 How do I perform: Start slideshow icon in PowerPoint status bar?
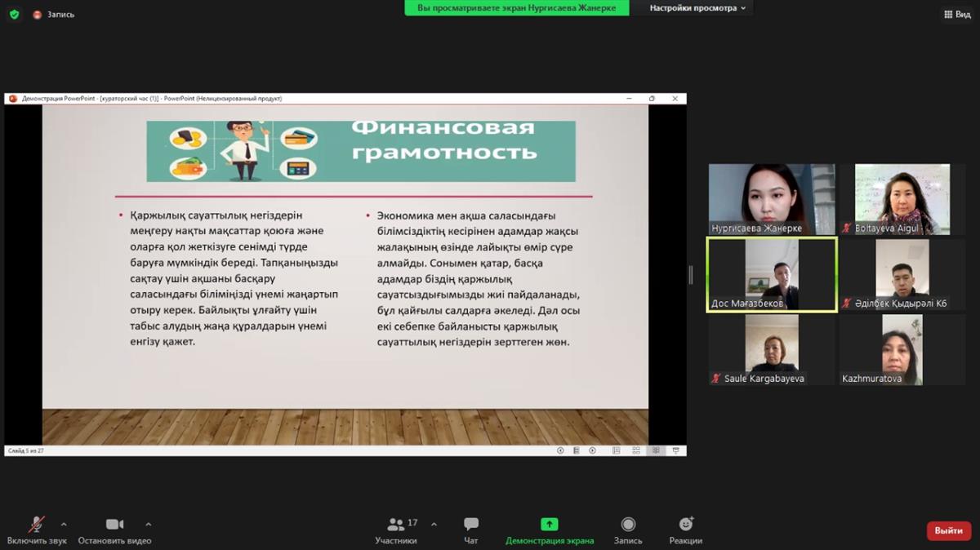675,450
